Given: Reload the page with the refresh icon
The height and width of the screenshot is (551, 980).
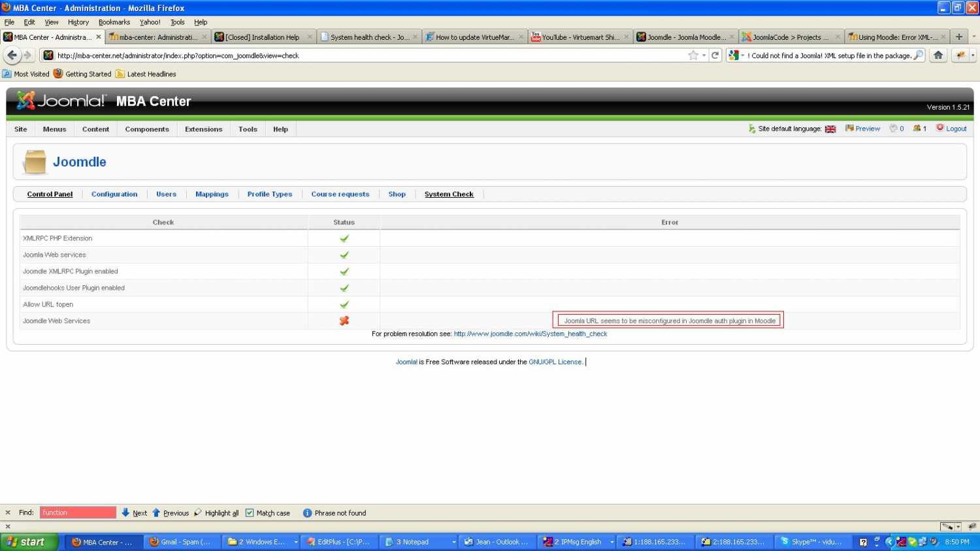Looking at the screenshot, I should [x=715, y=55].
